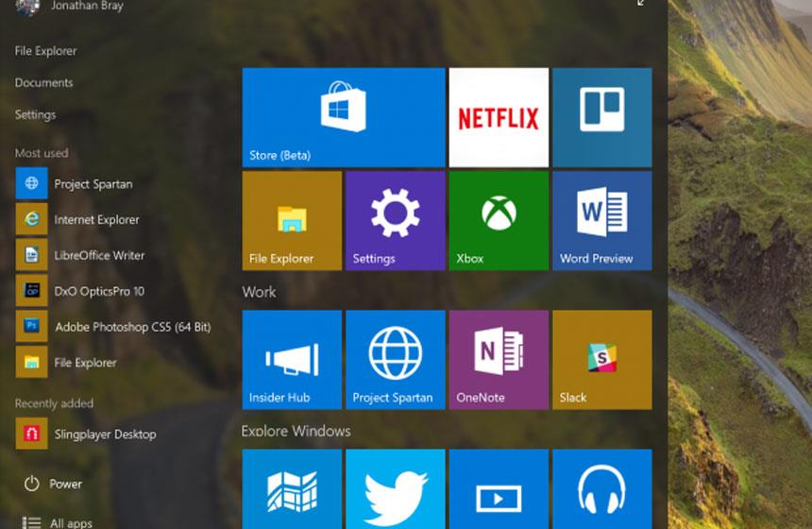
Task: Open Documents from the left list
Action: [43, 83]
